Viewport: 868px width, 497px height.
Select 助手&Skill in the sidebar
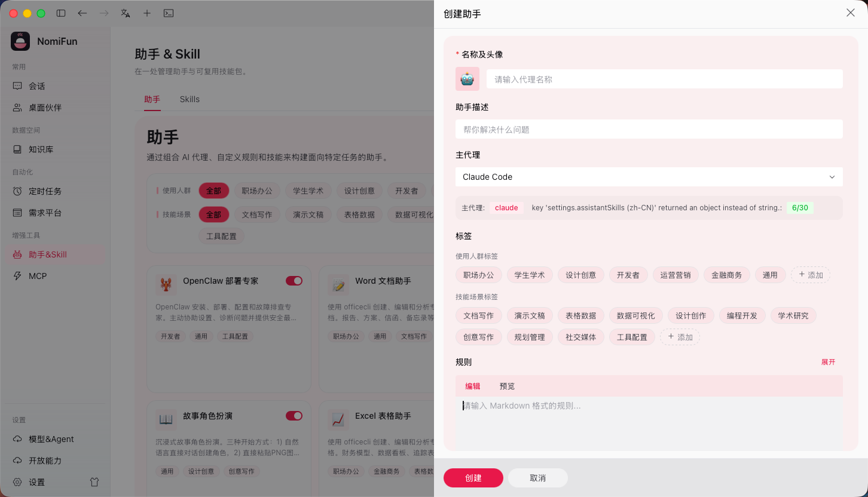coord(55,254)
